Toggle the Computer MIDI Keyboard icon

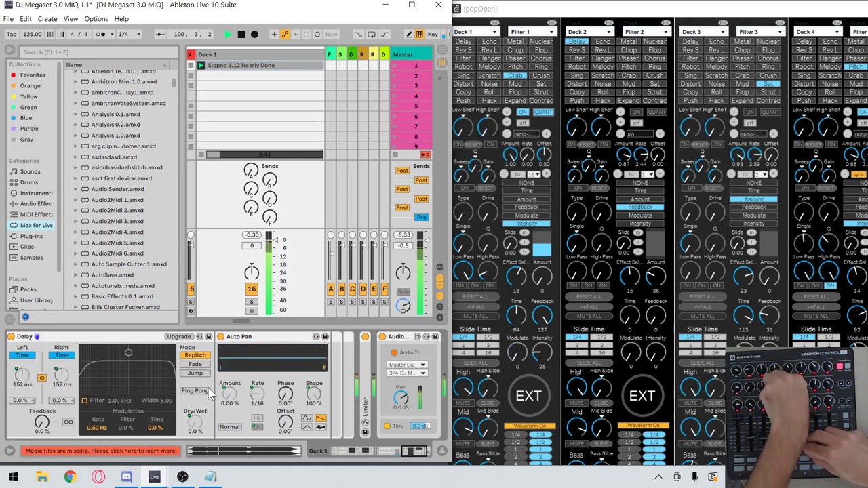pyautogui.click(x=420, y=34)
